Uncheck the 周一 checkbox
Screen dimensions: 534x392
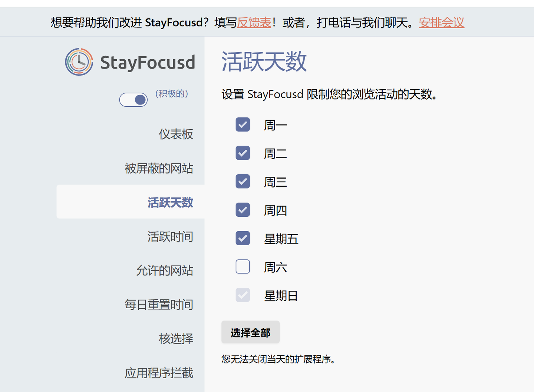pos(243,125)
